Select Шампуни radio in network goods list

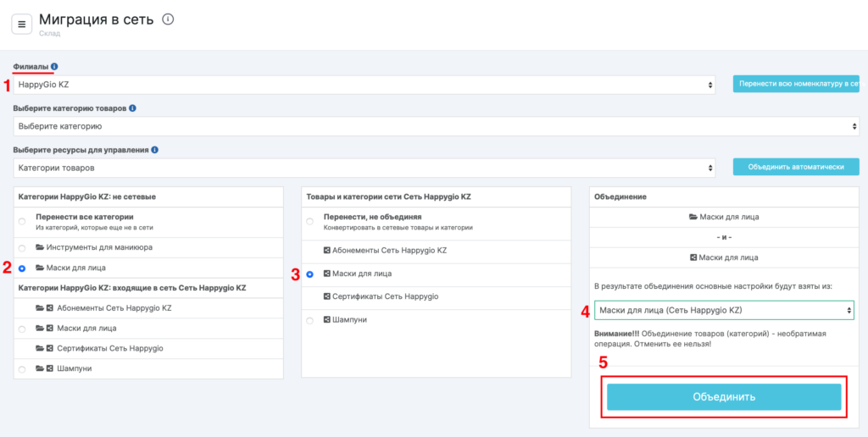pos(310,320)
